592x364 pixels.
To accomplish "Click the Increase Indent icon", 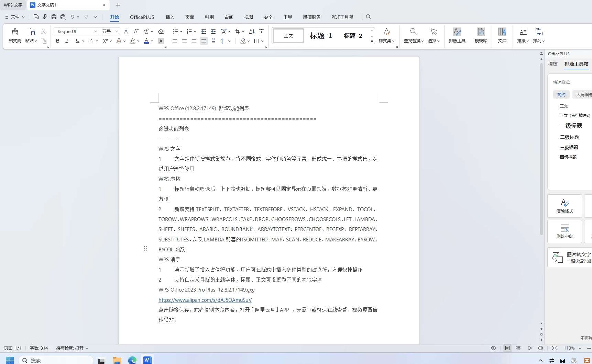I will pyautogui.click(x=213, y=31).
